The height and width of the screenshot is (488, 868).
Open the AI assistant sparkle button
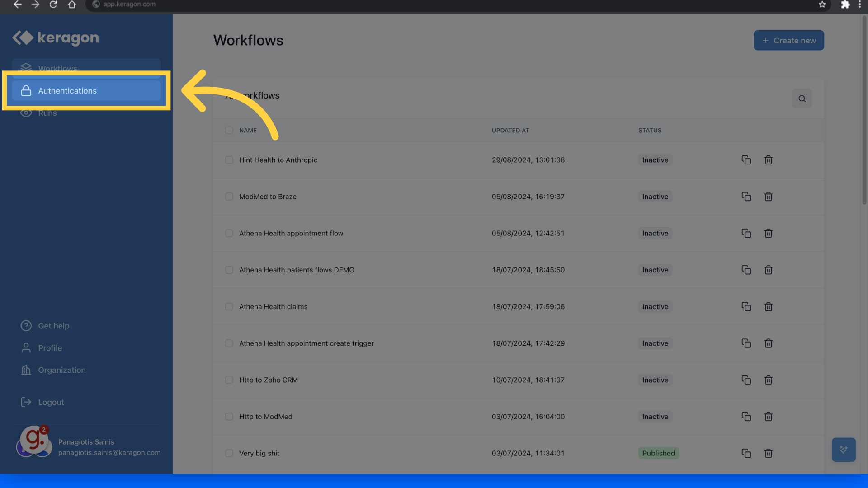click(x=844, y=450)
